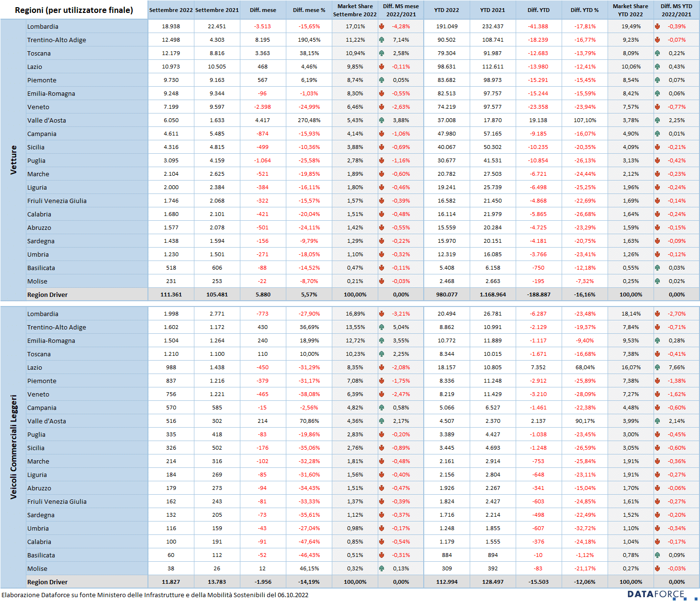Click the green up arrow in commercial vehicles Molise's monthly share column

(x=382, y=568)
